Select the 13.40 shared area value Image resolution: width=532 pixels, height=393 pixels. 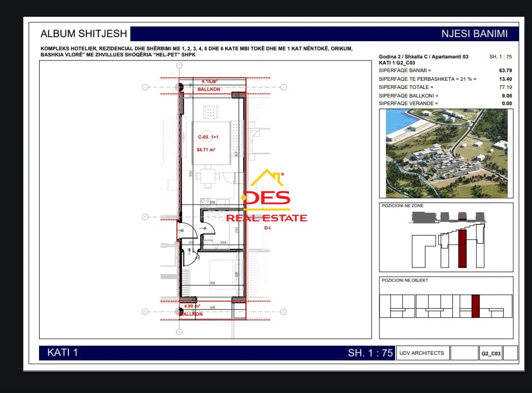(505, 79)
